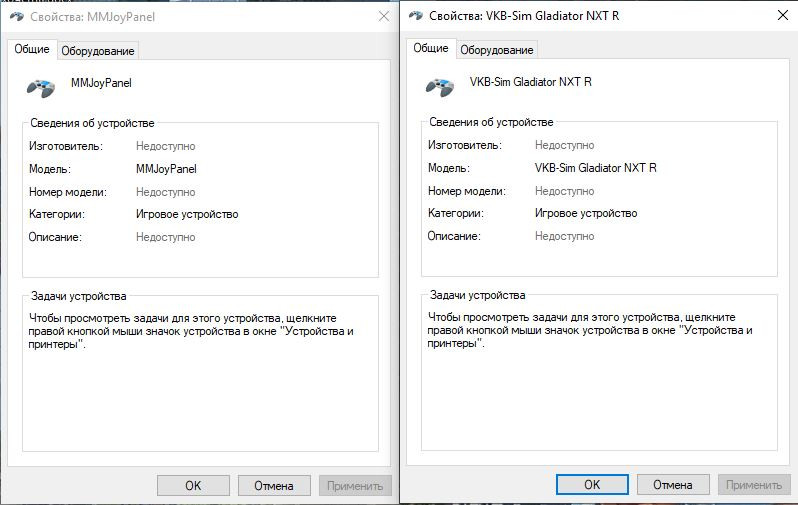Click Изготовитель label in MMJoyPanel window
The image size is (798, 505).
click(66, 146)
